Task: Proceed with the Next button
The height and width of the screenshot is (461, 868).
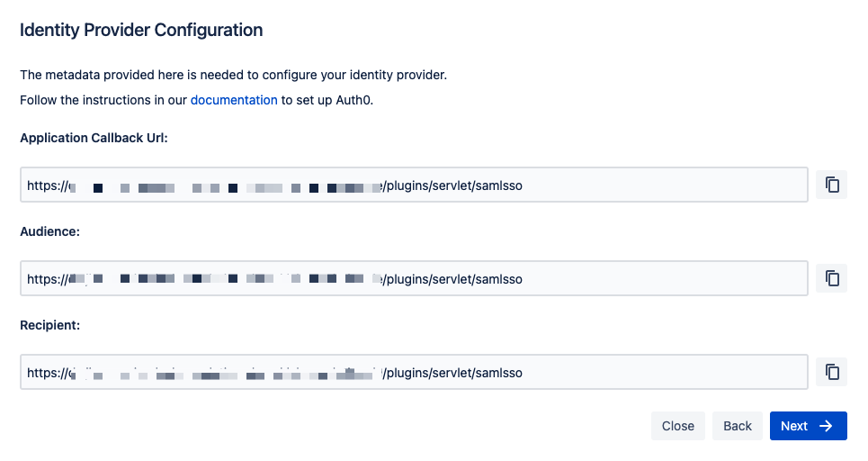Action: [x=809, y=426]
